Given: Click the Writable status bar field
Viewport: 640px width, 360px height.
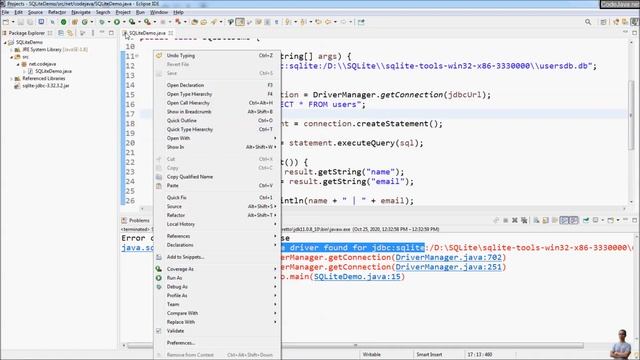Looking at the screenshot, I should coord(371,355).
